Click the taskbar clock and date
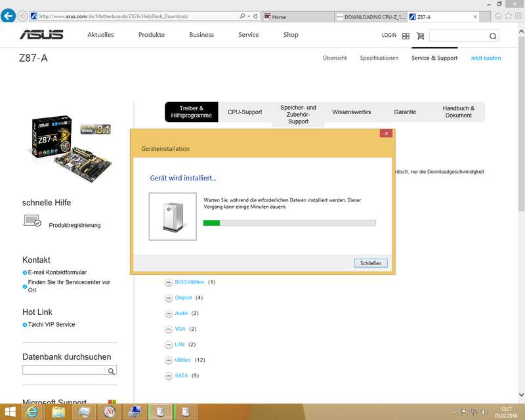 tap(506, 412)
